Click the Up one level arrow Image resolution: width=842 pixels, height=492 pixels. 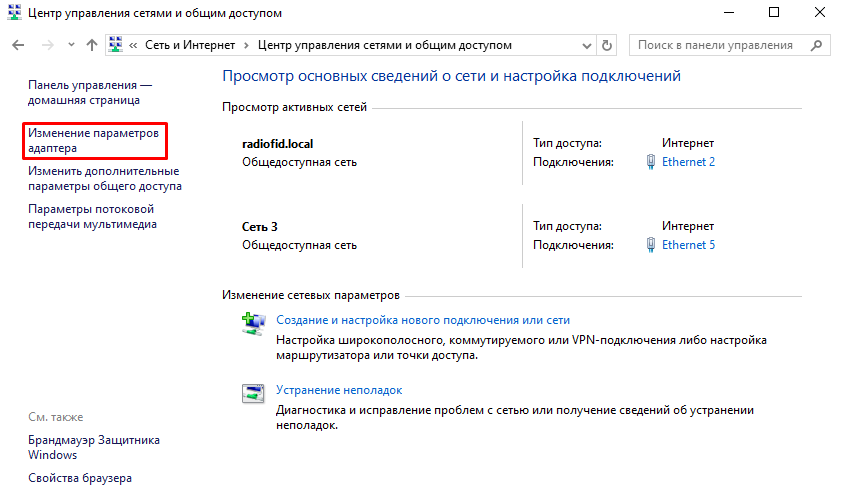92,45
